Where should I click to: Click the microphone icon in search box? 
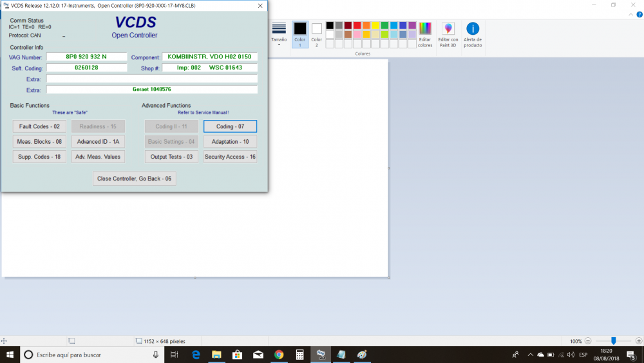coord(156,355)
